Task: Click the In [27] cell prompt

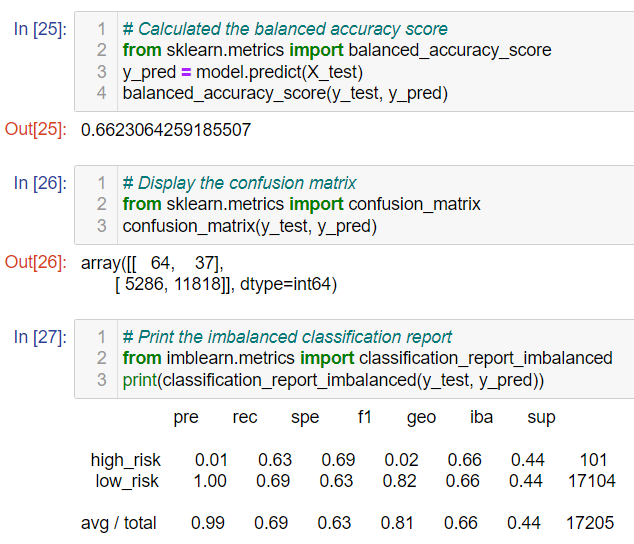Action: pyautogui.click(x=40, y=337)
